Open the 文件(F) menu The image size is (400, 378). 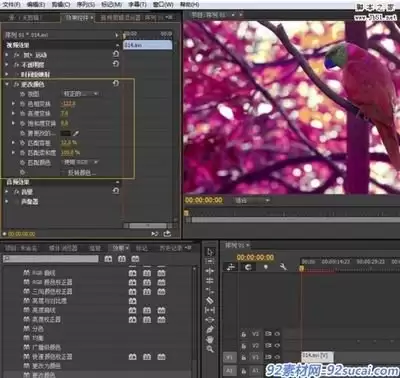tap(12, 4)
